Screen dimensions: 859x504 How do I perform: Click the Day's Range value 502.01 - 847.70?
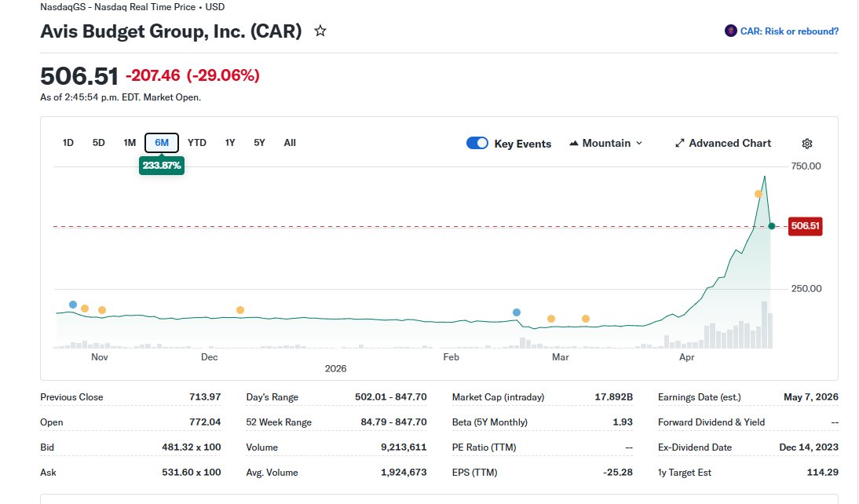click(x=390, y=396)
